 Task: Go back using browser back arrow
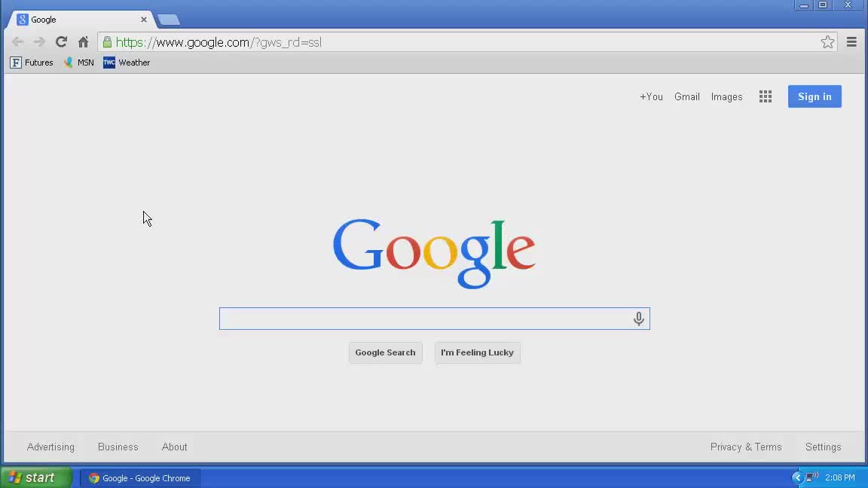pyautogui.click(x=18, y=42)
